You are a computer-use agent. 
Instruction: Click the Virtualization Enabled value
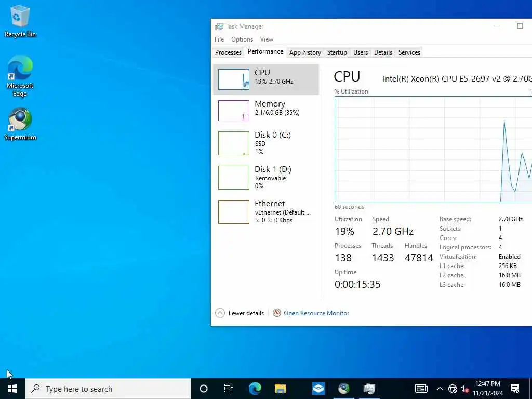pyautogui.click(x=509, y=257)
